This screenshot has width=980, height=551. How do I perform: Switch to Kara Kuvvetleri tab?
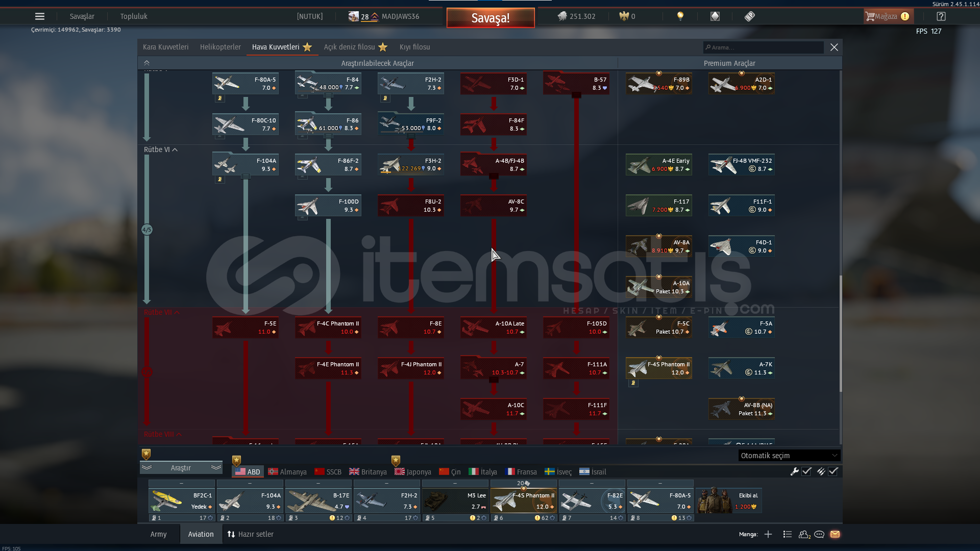pos(166,47)
